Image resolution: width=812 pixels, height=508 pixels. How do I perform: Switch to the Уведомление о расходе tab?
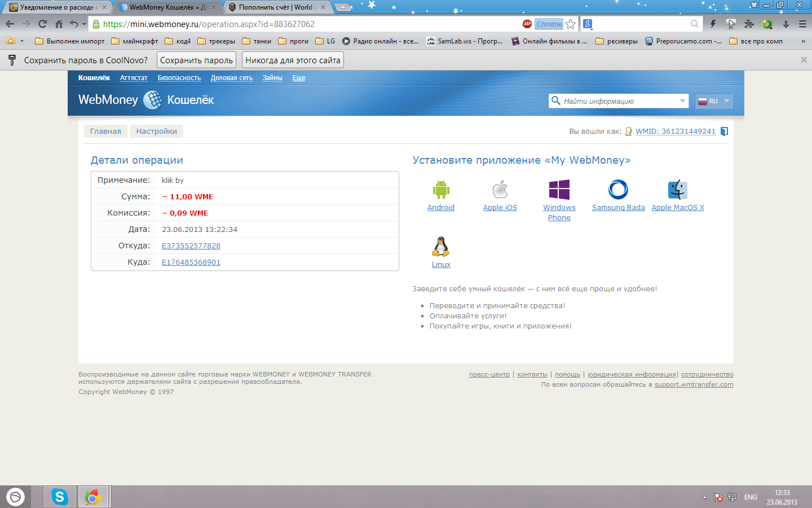pyautogui.click(x=58, y=7)
